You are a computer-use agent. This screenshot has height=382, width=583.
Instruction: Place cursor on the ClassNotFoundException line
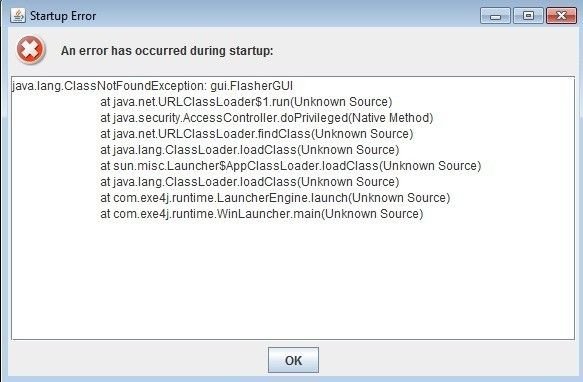tap(152, 86)
